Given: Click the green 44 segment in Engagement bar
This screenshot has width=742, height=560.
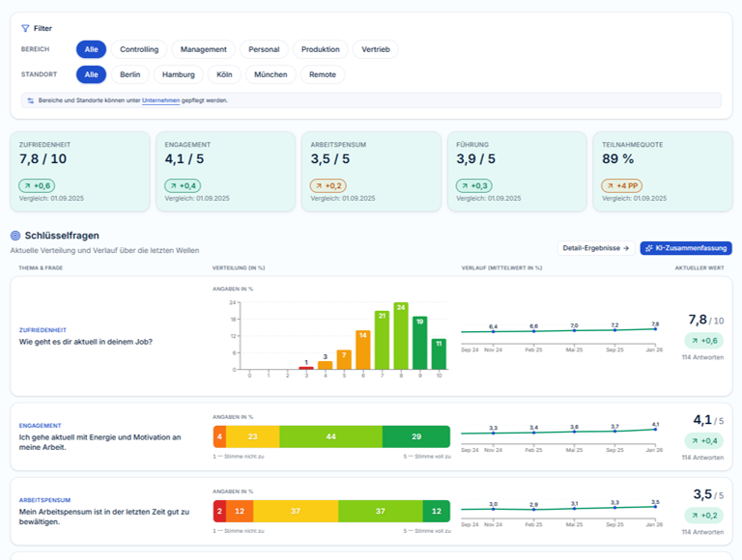Looking at the screenshot, I should pos(331,436).
